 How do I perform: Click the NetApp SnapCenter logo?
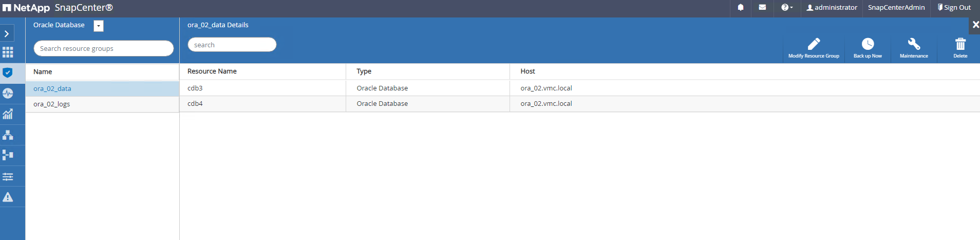point(58,8)
